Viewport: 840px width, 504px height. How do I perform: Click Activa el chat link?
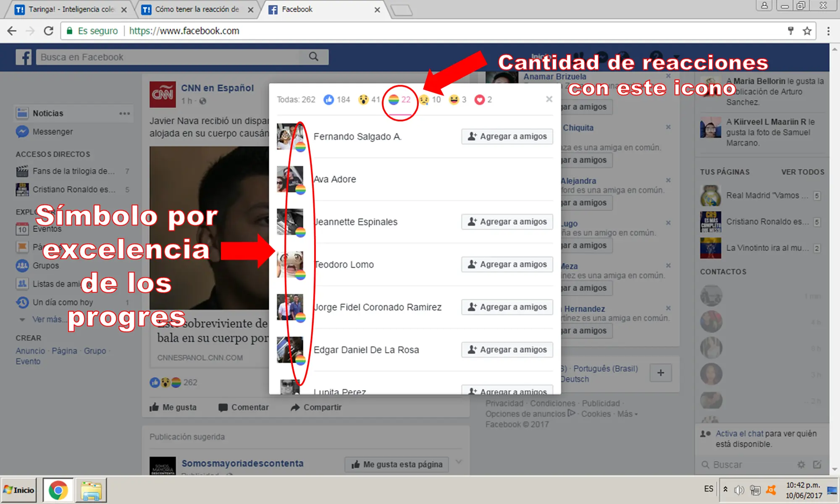pos(739,433)
